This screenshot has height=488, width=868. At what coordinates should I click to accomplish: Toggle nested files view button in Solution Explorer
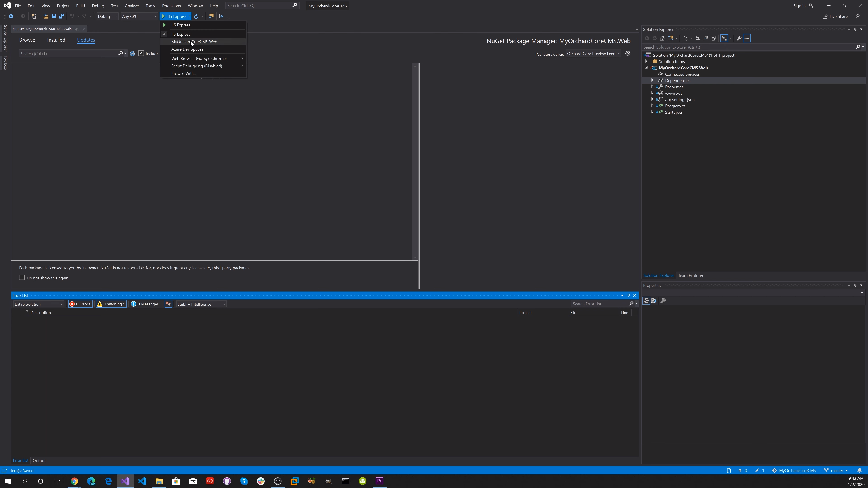click(724, 38)
